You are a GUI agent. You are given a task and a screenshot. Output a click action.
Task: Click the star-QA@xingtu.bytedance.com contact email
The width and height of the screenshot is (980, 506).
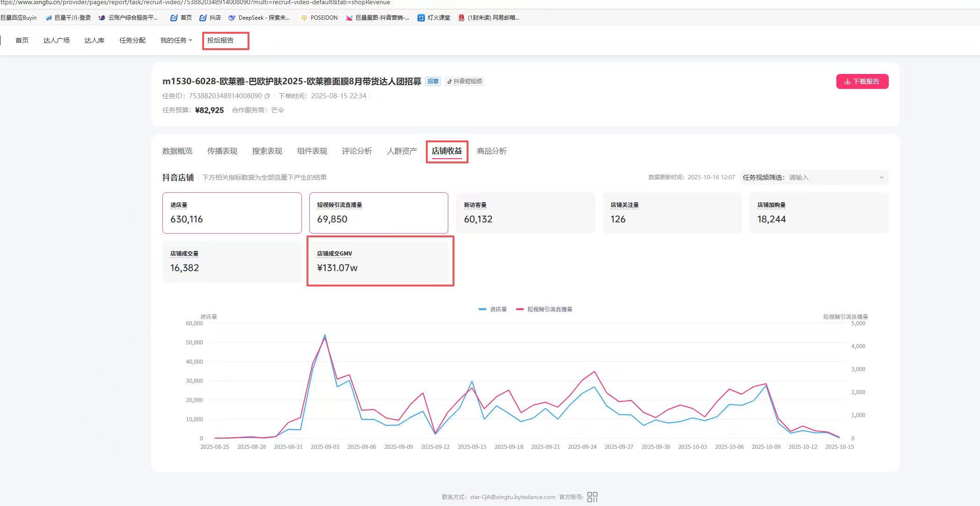(x=512, y=497)
